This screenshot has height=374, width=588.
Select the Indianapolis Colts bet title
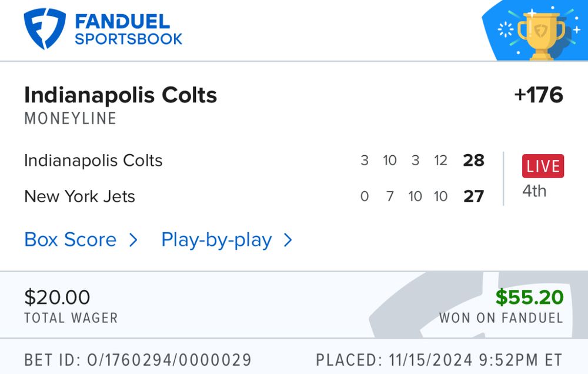click(x=121, y=95)
